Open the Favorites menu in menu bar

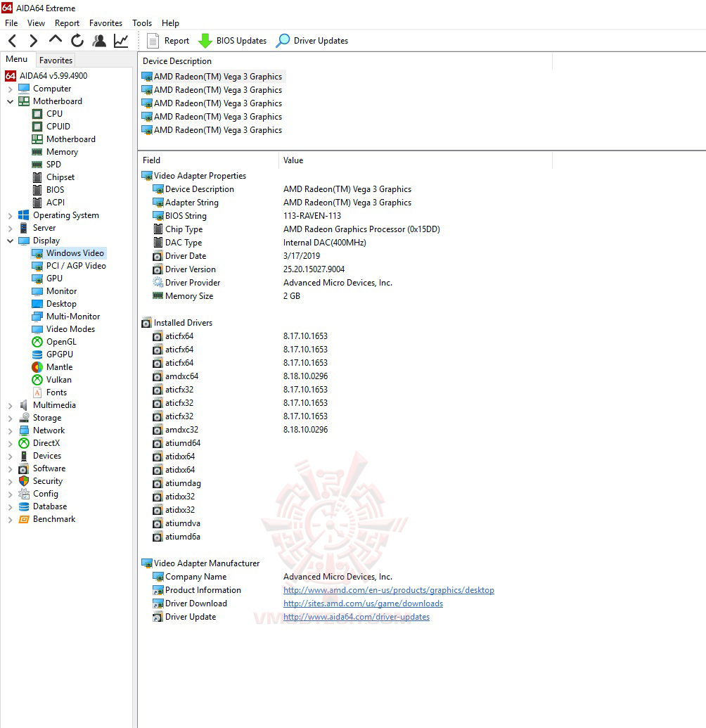[x=106, y=23]
